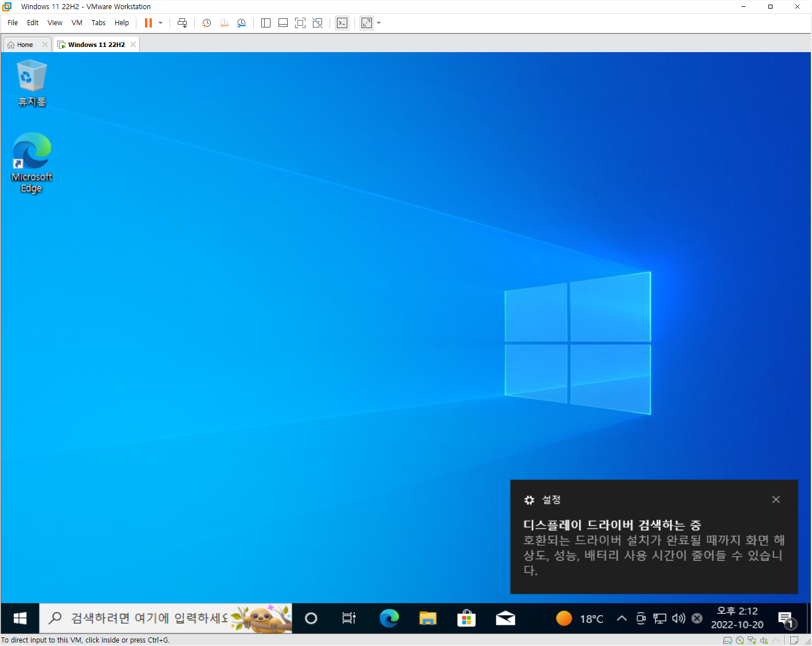Image resolution: width=812 pixels, height=646 pixels.
Task: Switch to Unity mode
Action: click(x=317, y=23)
